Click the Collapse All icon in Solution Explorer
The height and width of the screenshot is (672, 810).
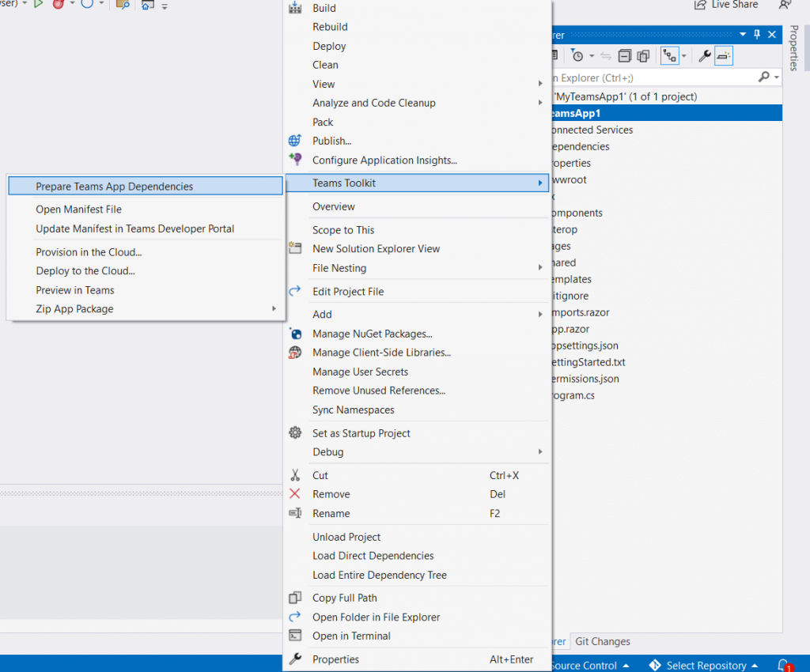(625, 55)
